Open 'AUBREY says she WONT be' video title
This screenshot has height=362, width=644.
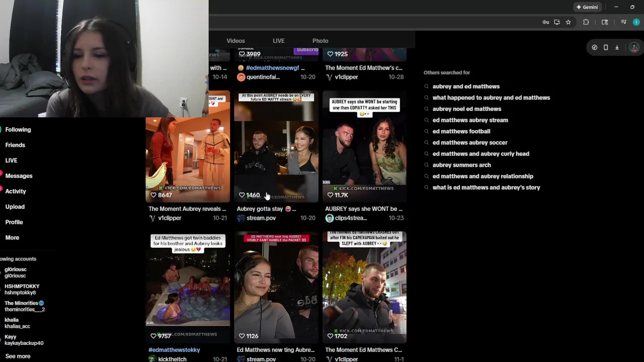(x=364, y=209)
